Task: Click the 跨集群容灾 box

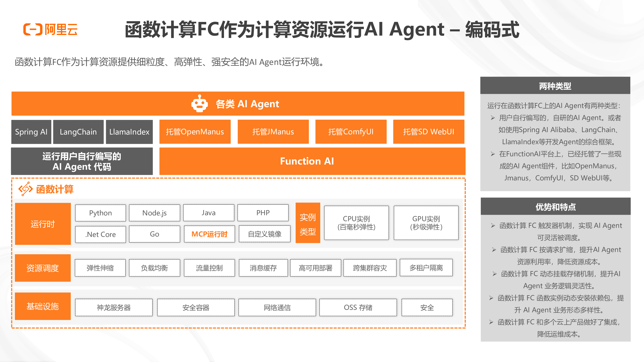Action: coord(370,268)
